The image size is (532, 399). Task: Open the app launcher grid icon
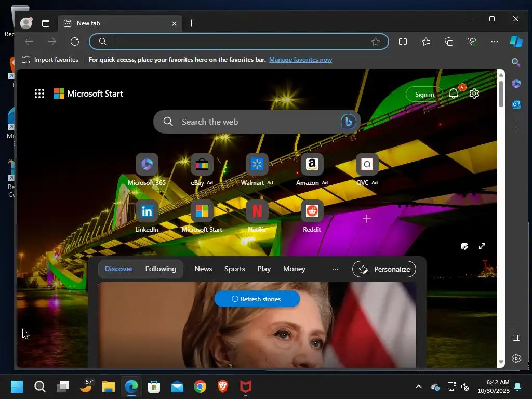point(39,94)
